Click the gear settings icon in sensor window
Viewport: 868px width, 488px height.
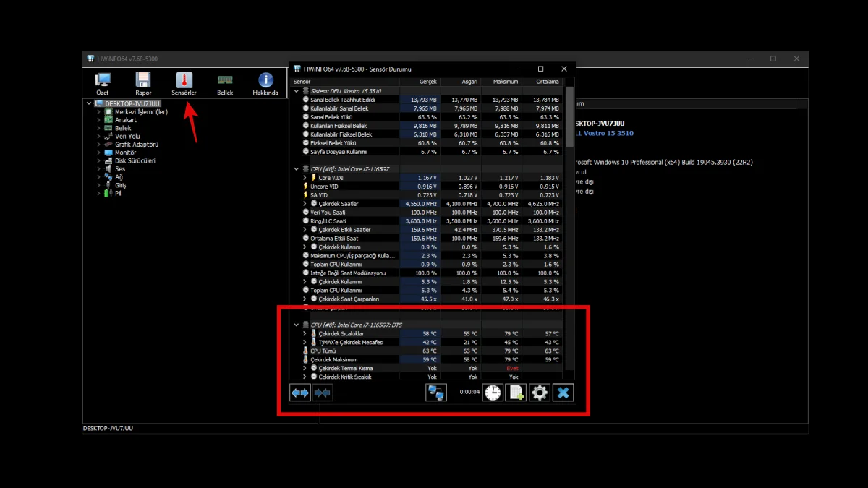(539, 393)
